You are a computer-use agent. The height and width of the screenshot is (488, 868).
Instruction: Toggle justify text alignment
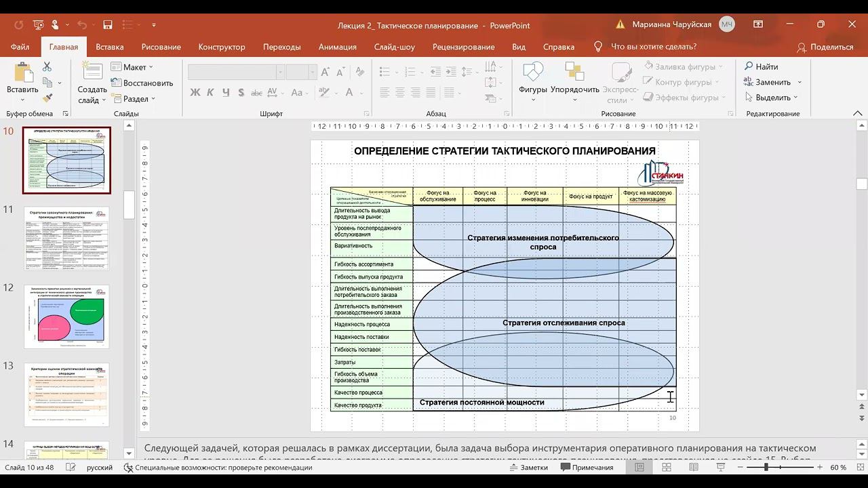coord(430,92)
